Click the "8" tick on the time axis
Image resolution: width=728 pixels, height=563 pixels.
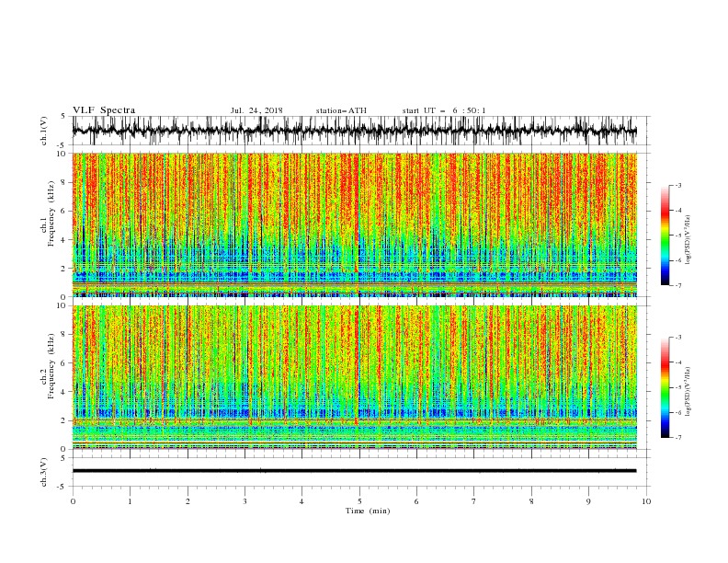click(x=531, y=501)
